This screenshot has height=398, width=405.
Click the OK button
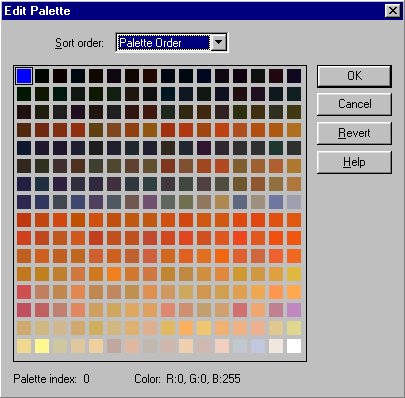(354, 76)
